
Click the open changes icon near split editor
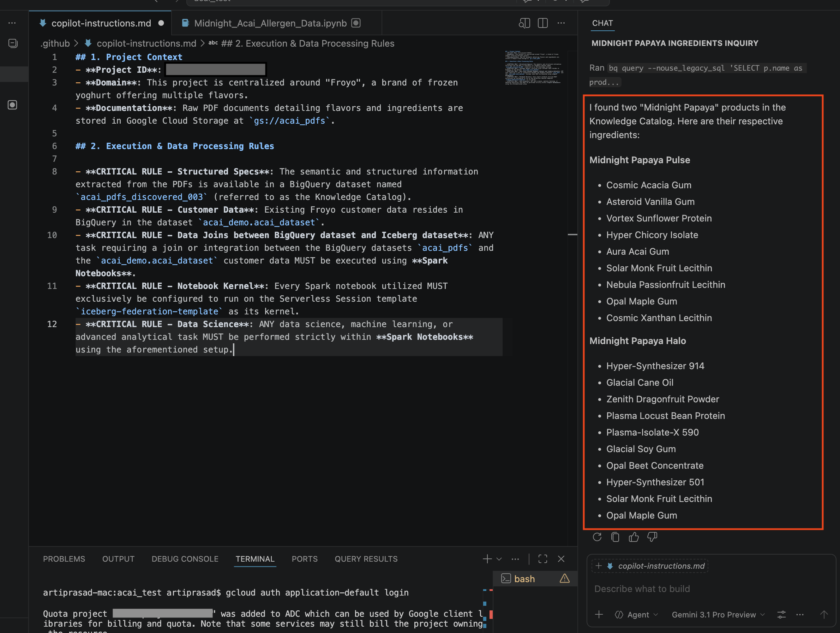[x=524, y=23]
